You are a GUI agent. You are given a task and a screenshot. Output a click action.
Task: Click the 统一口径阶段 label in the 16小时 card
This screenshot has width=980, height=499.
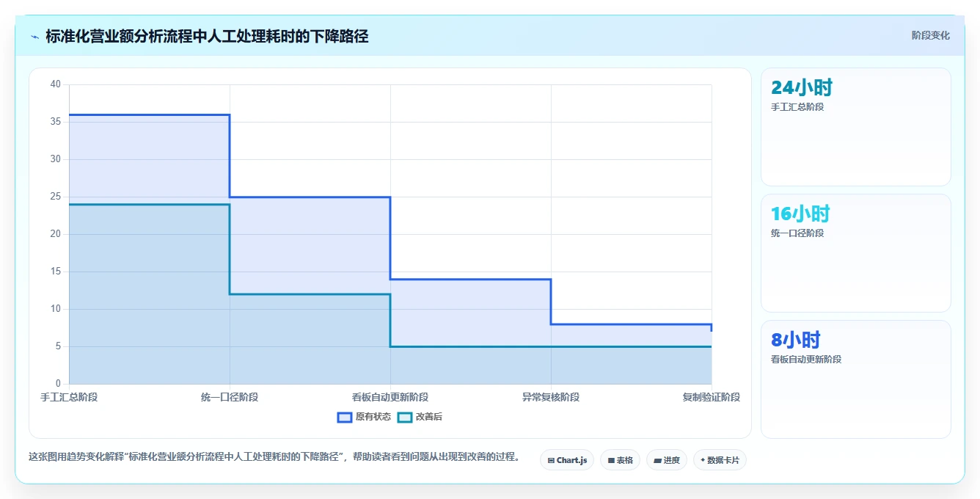coord(797,233)
